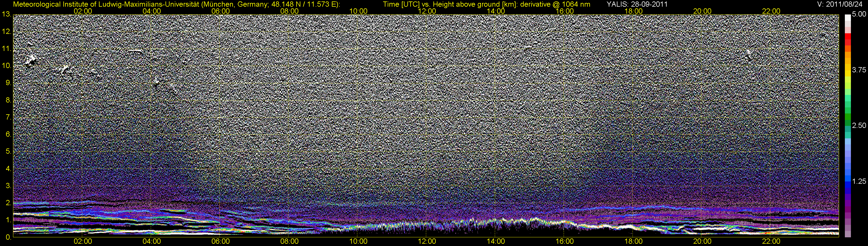868x246 pixels.
Task: Click the 8 km height axis label
Action: [8, 100]
